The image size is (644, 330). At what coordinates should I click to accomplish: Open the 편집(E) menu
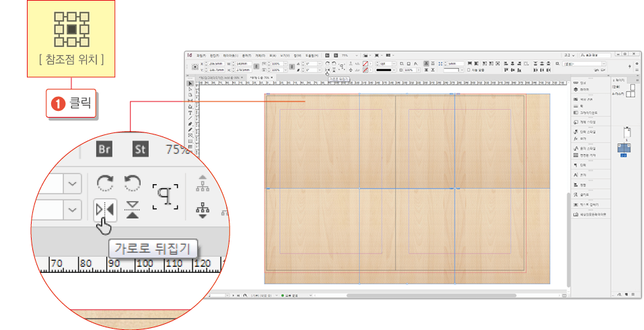click(x=214, y=55)
